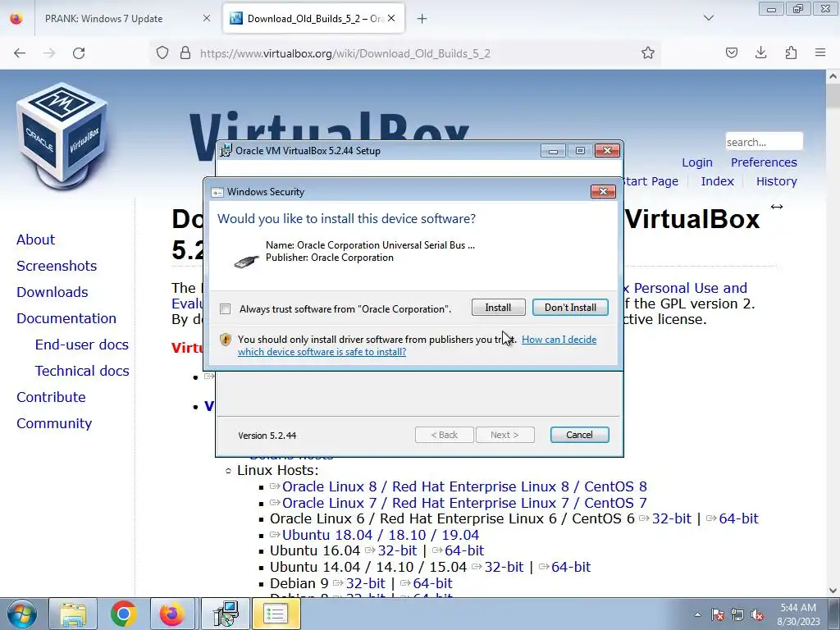
Task: Open the Windows Start orb
Action: point(21,614)
